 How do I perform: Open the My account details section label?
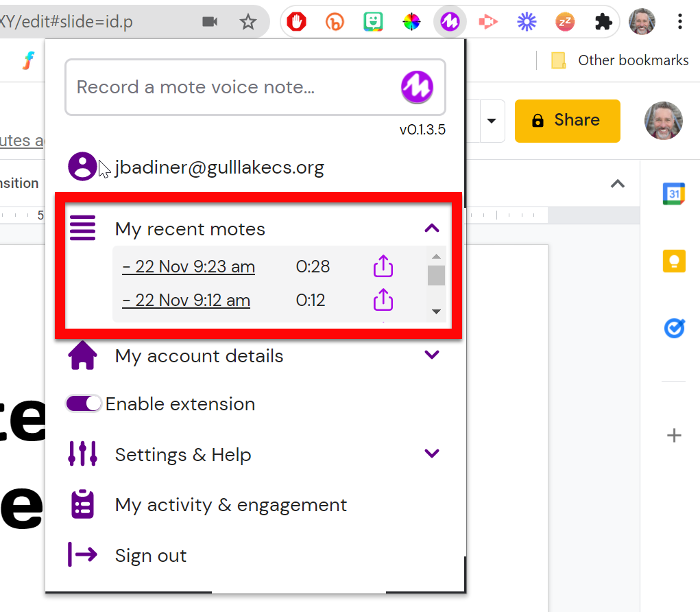(199, 356)
